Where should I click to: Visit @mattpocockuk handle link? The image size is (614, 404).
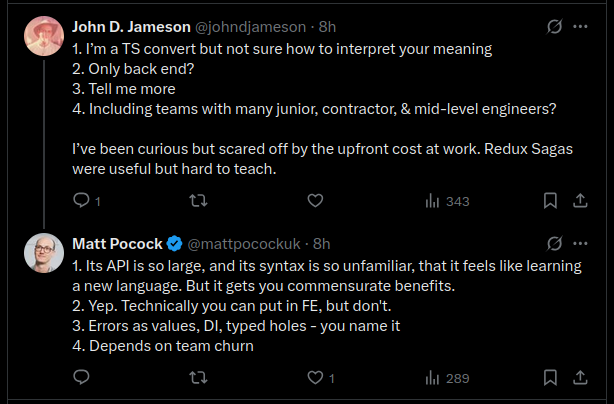point(245,243)
